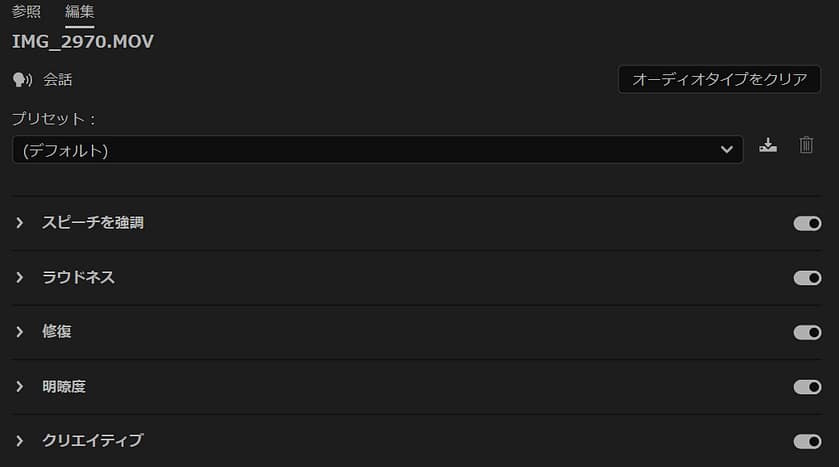
Task: Switch to the 参照 tab
Action: click(27, 12)
